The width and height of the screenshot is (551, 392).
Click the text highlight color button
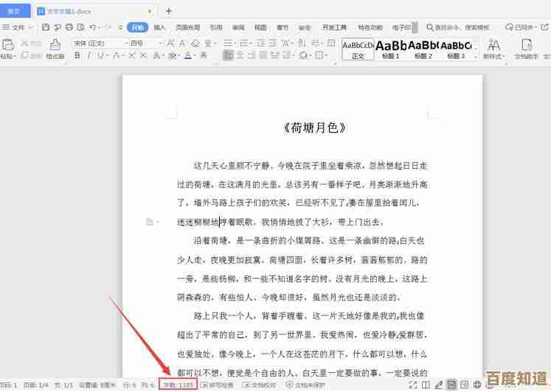coord(172,55)
